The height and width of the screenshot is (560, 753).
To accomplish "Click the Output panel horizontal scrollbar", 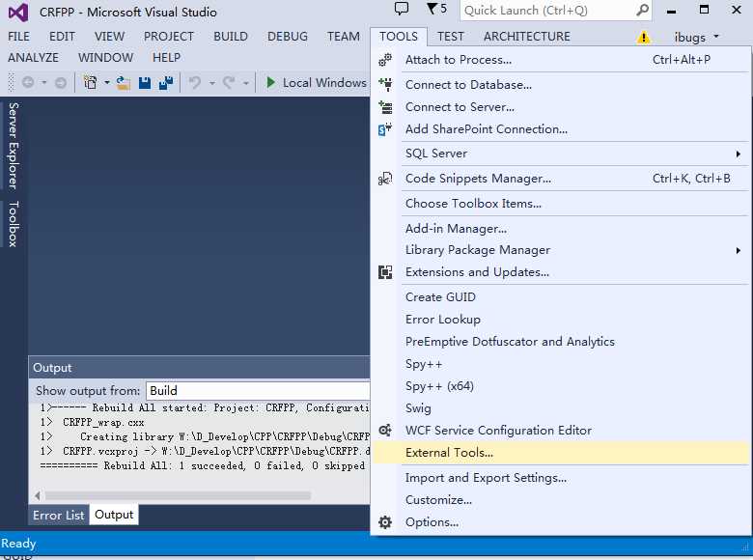I will (x=178, y=495).
